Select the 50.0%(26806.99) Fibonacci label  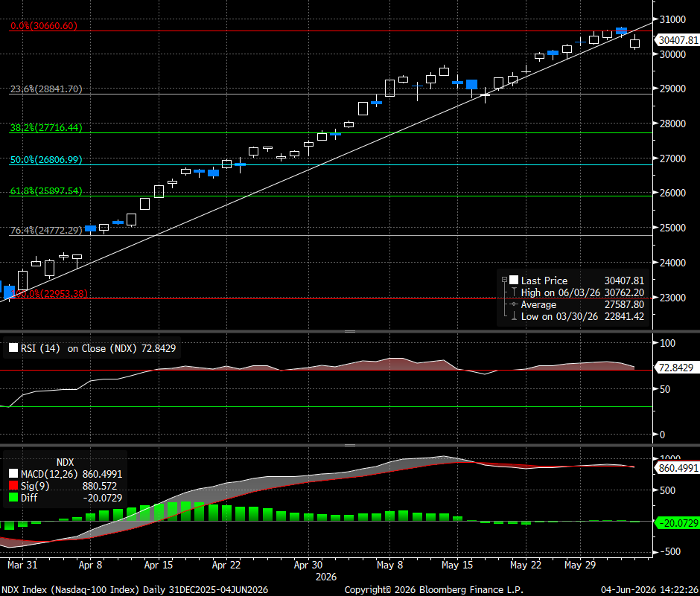46,160
